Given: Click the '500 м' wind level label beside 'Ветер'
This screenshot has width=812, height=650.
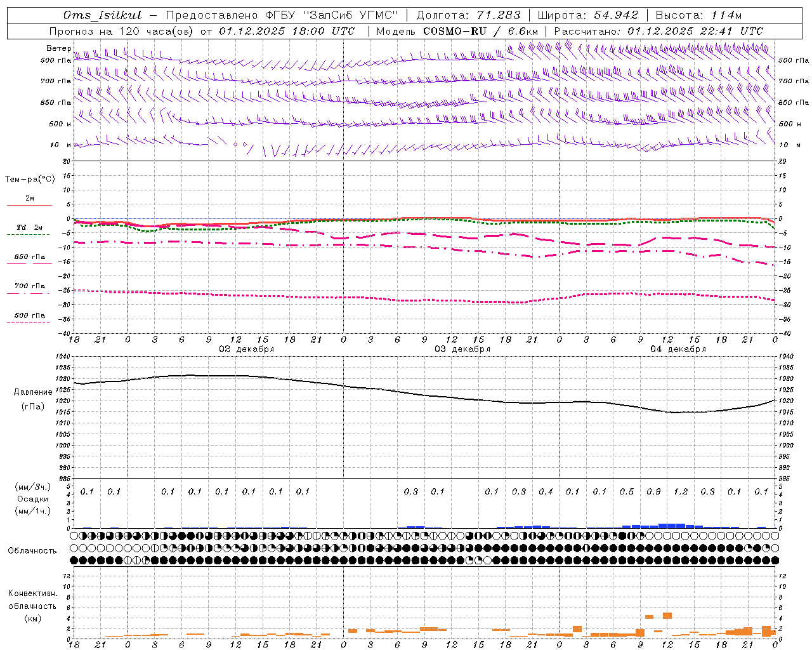Looking at the screenshot, I should [x=60, y=124].
